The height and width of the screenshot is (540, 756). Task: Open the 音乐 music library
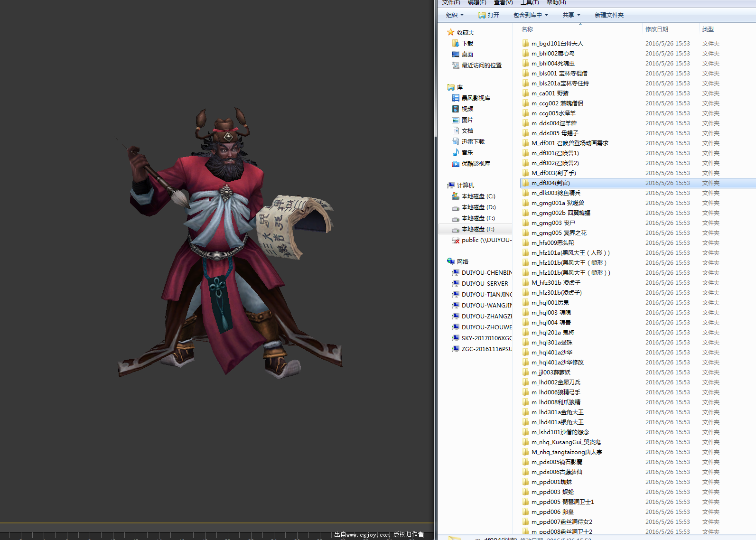[467, 152]
